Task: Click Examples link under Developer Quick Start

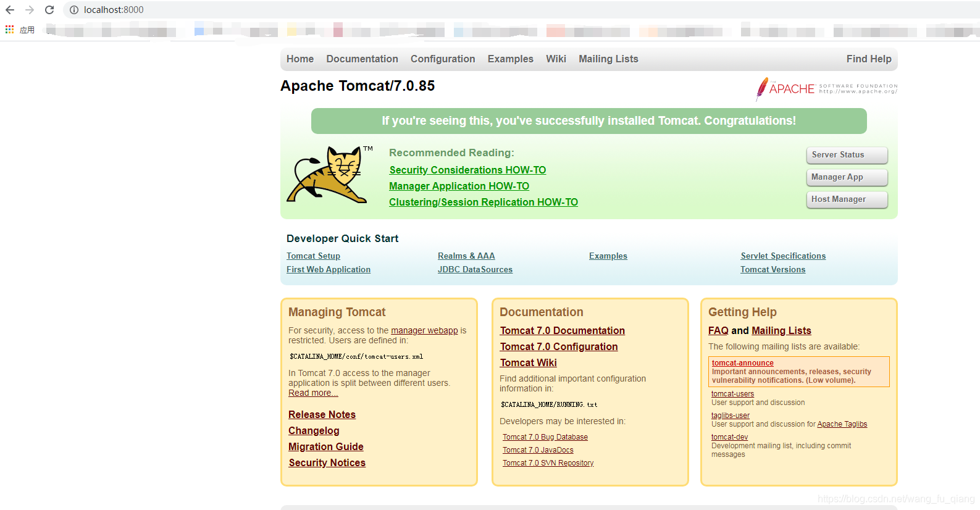Action: click(608, 256)
